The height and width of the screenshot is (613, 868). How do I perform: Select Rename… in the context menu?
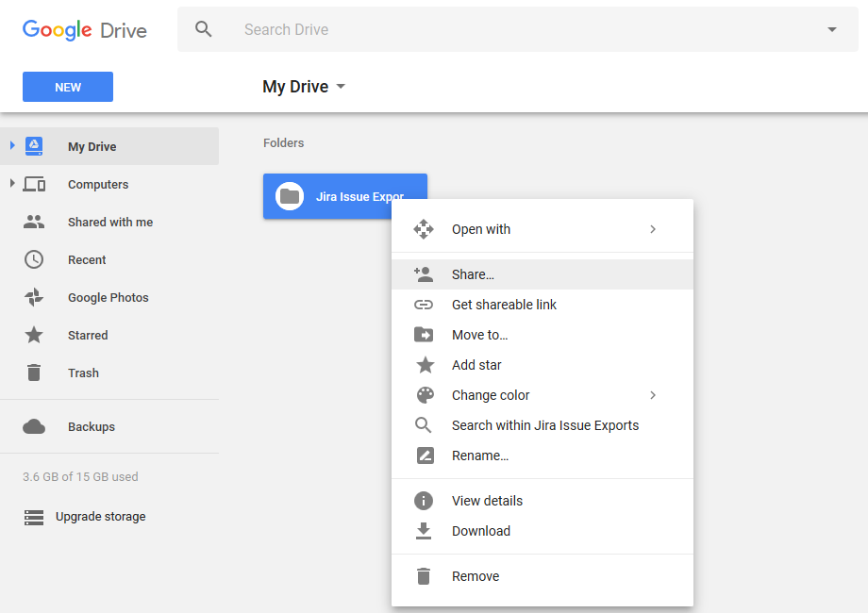479,456
